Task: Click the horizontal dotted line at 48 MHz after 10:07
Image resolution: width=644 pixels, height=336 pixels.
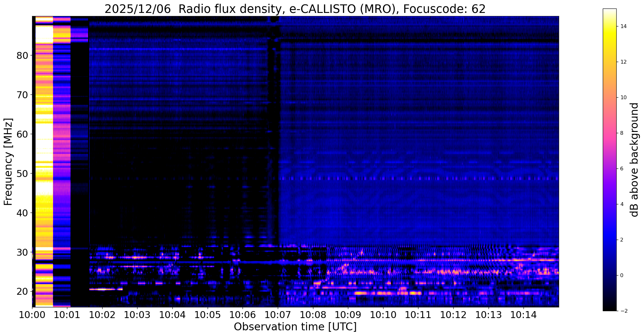Action: tap(418, 179)
